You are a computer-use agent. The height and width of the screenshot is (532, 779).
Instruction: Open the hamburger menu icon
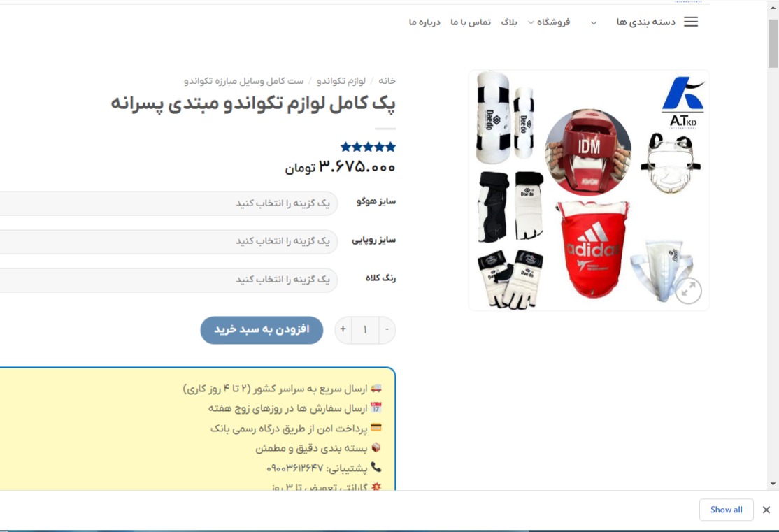tap(691, 22)
